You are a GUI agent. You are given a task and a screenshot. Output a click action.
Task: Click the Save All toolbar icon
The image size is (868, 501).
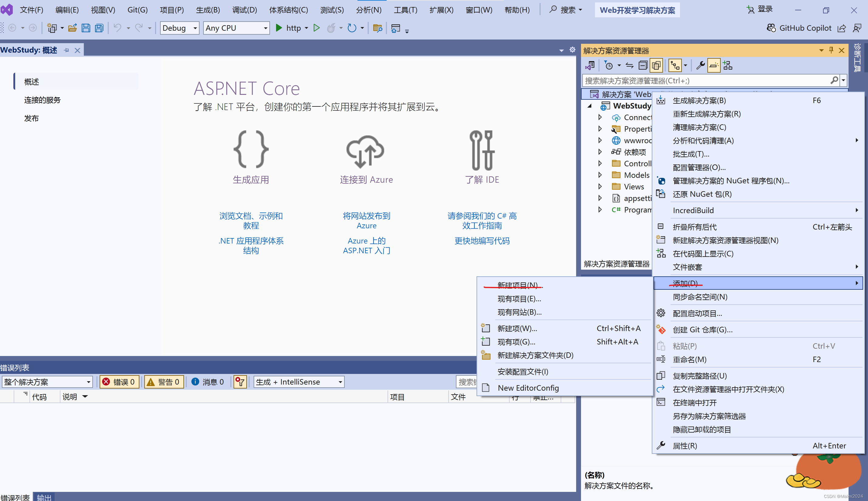point(99,28)
